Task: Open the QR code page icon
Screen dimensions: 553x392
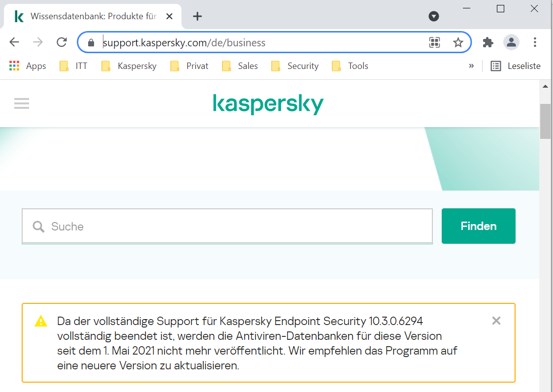Action: (x=434, y=42)
